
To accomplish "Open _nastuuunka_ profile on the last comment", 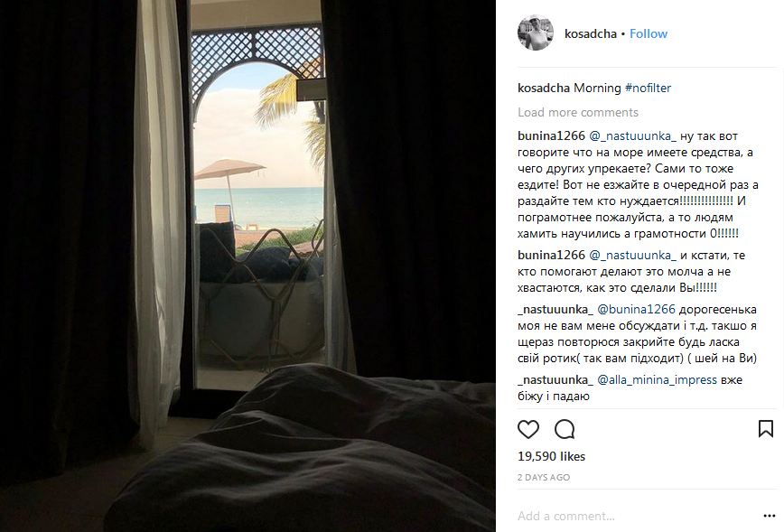I will point(555,380).
